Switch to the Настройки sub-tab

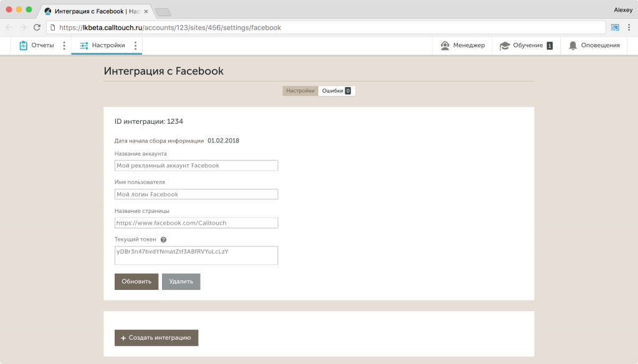coord(300,91)
